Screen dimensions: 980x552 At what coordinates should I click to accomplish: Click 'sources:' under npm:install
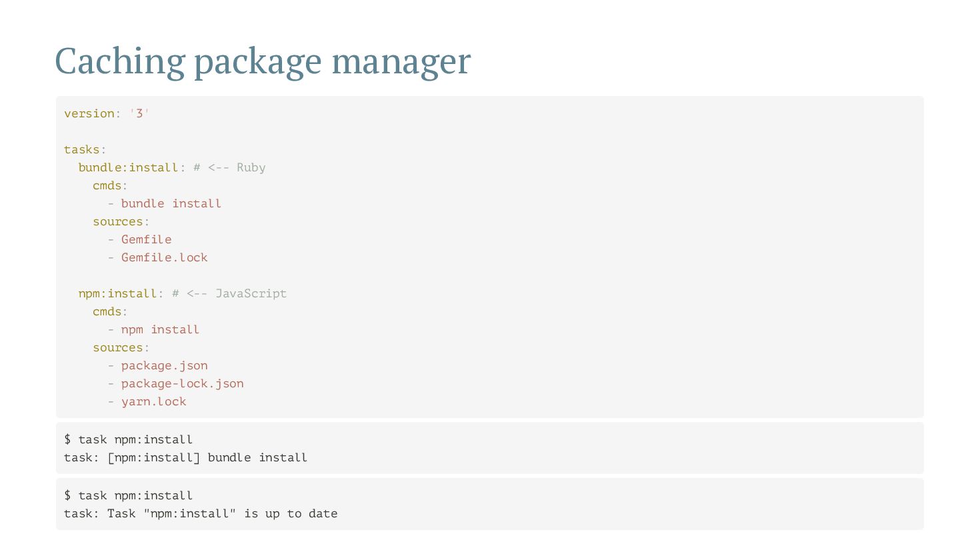(x=121, y=347)
